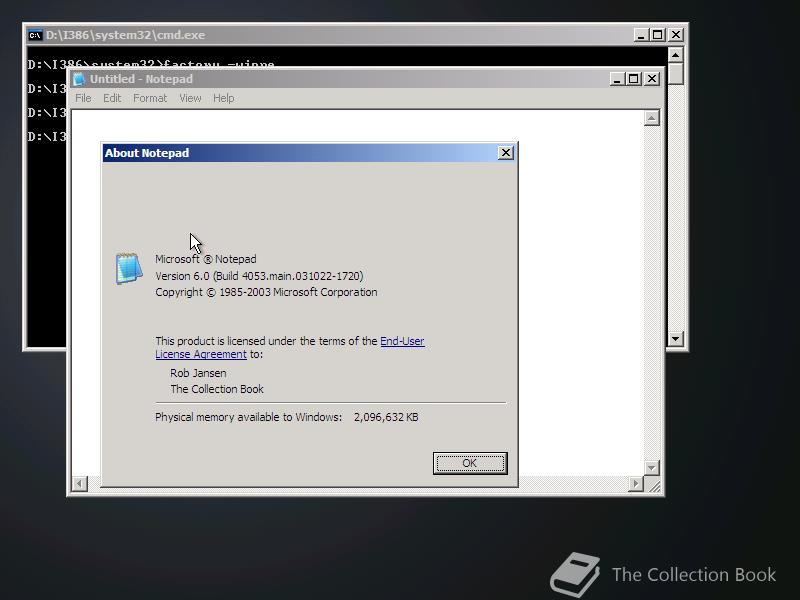Screen dimensions: 800x600
Task: Click 'The Collection Book' organization text in dialog
Action: 217,389
